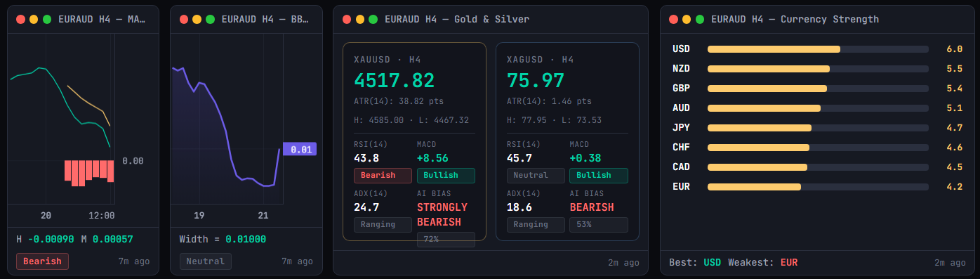Click the USD strength bar
The height and width of the screenshot is (279, 980).
(x=818, y=49)
